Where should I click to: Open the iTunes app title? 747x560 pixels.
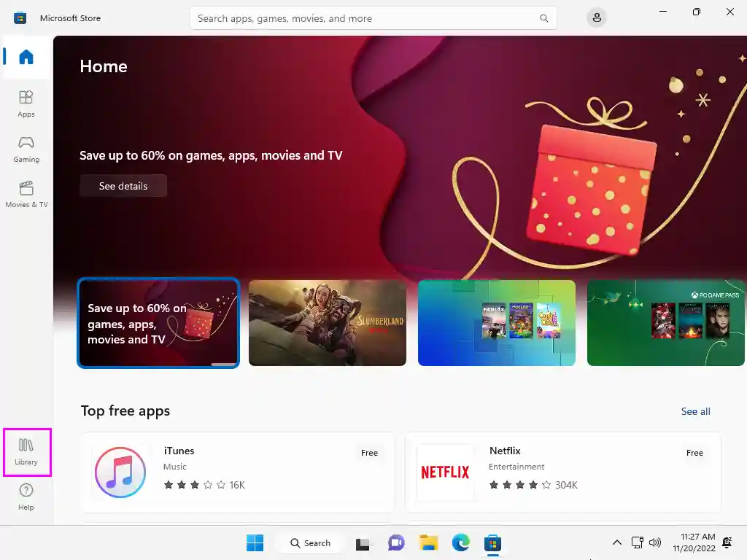coord(179,451)
